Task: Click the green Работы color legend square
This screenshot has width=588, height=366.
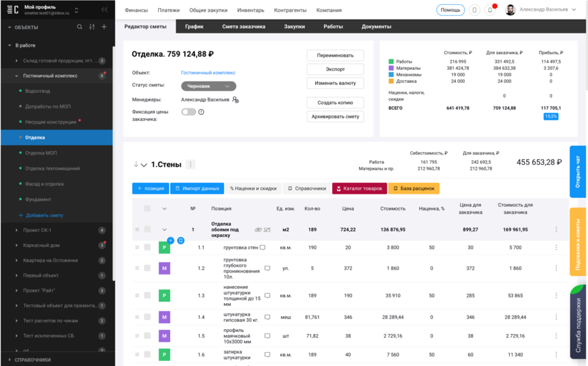Action: point(391,61)
